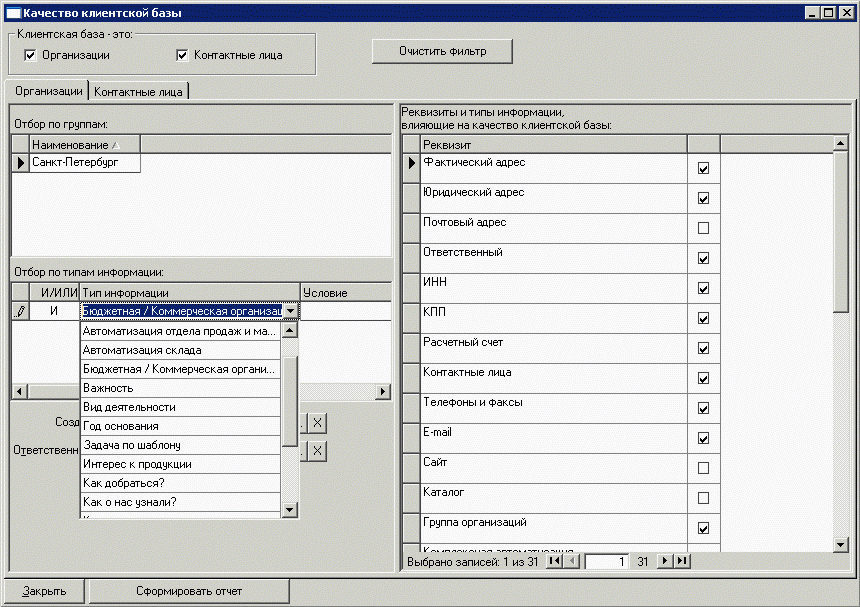This screenshot has width=860, height=607.
Task: Choose Вид деятельности from dropdown list
Action: click(x=180, y=407)
